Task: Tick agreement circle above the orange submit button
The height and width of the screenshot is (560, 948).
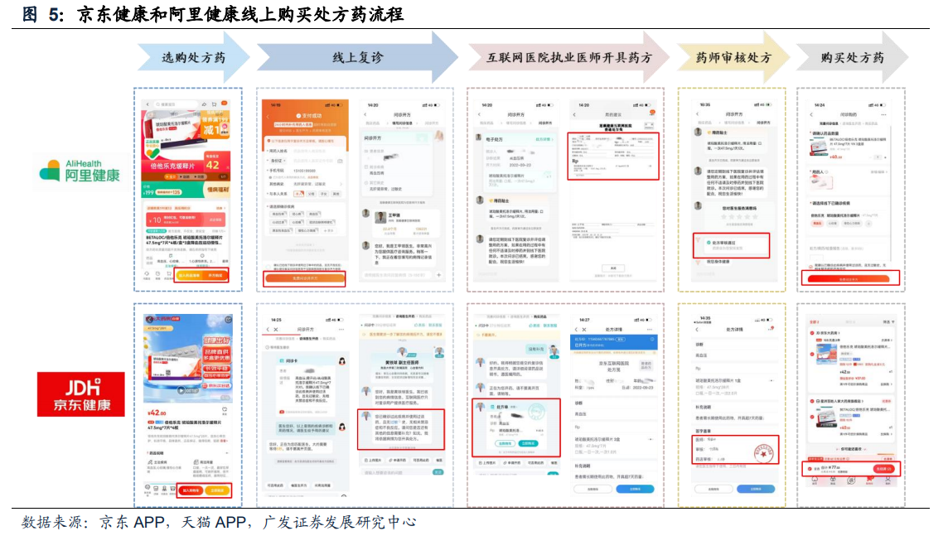Action: [x=268, y=266]
